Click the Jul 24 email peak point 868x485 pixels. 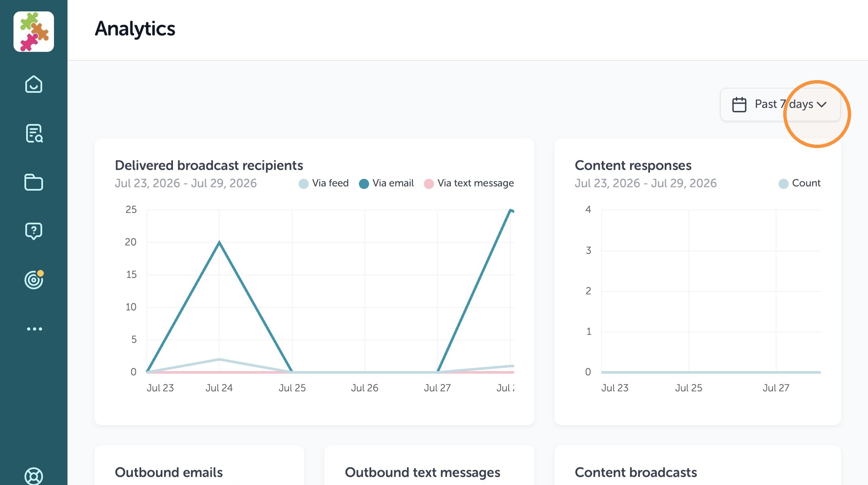tap(219, 242)
